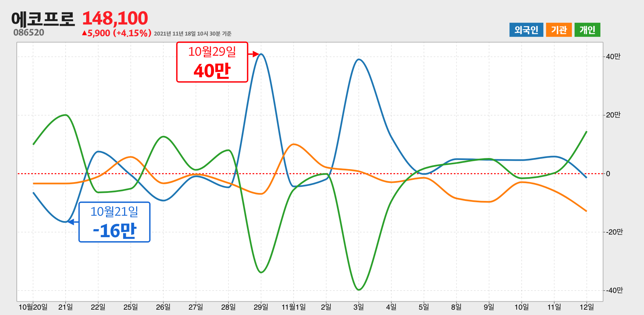
Task: Click the change value ▲5,900 (+4.15%)
Action: pyautogui.click(x=116, y=33)
